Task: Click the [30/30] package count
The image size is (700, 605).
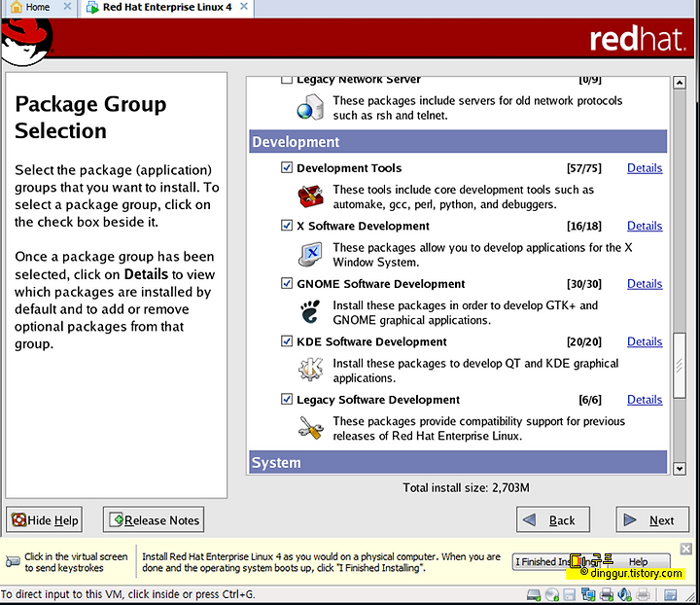Action: point(584,284)
